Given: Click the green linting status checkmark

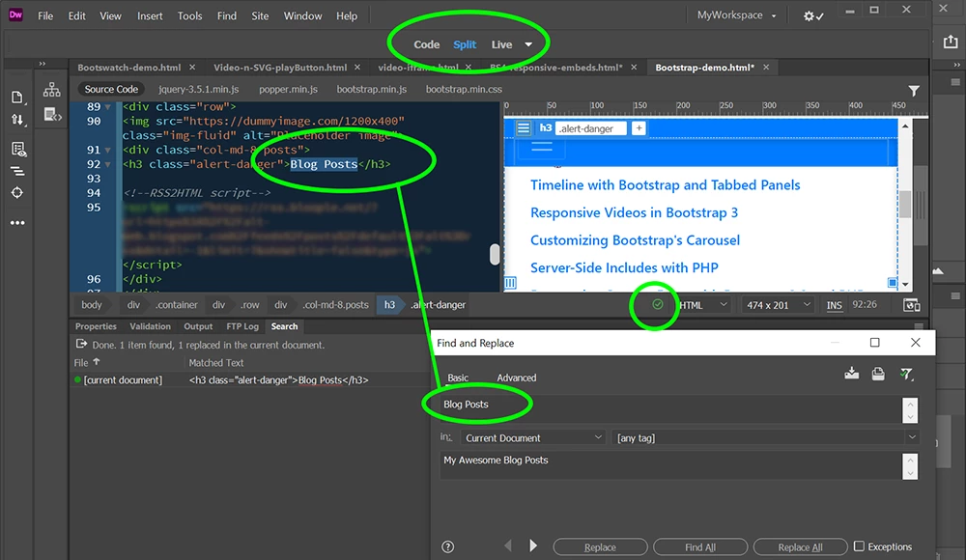Looking at the screenshot, I should tap(657, 304).
